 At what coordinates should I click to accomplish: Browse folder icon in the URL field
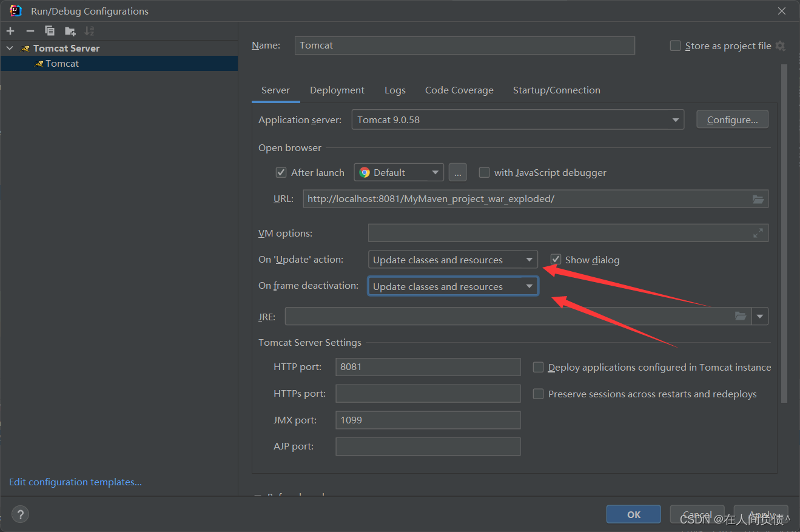758,199
